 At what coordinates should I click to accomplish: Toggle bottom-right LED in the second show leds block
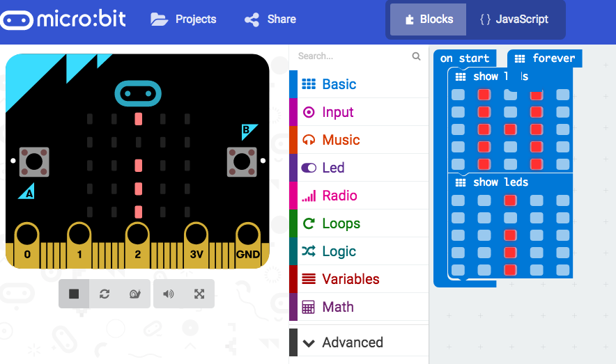click(x=562, y=270)
